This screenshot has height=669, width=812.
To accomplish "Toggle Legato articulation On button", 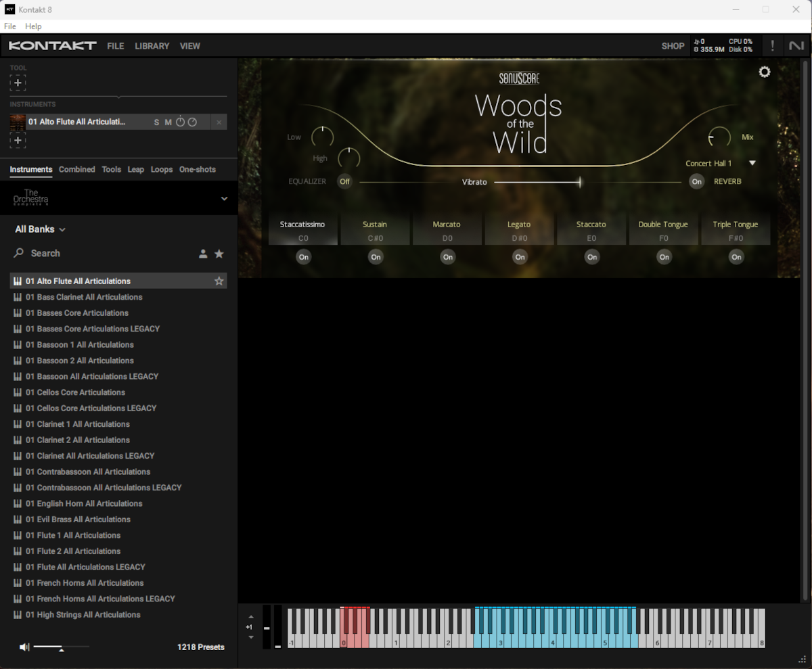I will tap(520, 257).
